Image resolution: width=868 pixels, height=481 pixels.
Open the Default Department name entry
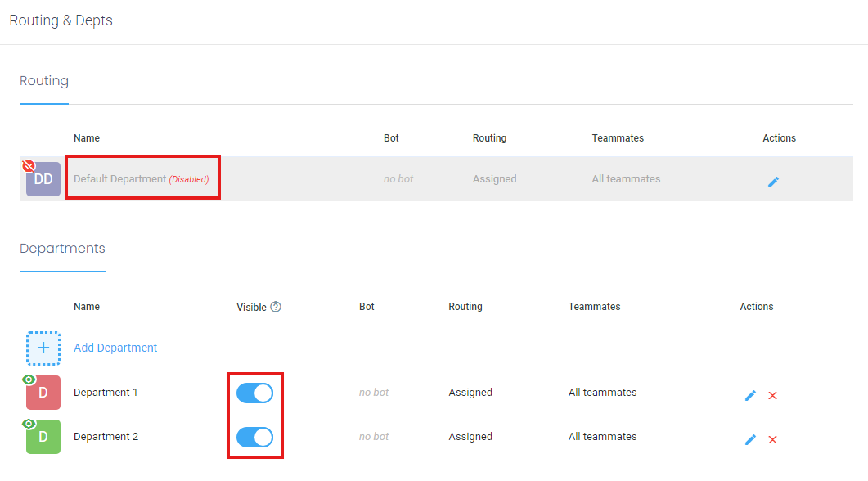pos(119,179)
